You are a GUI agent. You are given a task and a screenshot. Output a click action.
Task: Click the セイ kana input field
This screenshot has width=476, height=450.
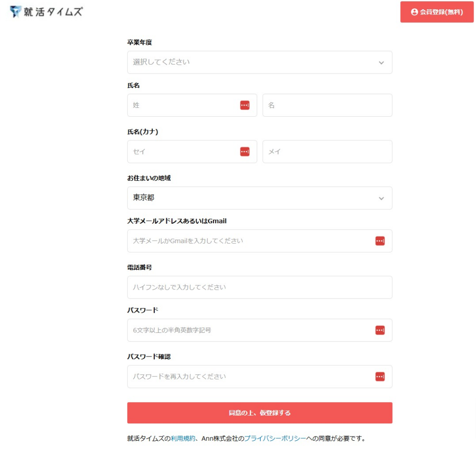[x=181, y=152]
